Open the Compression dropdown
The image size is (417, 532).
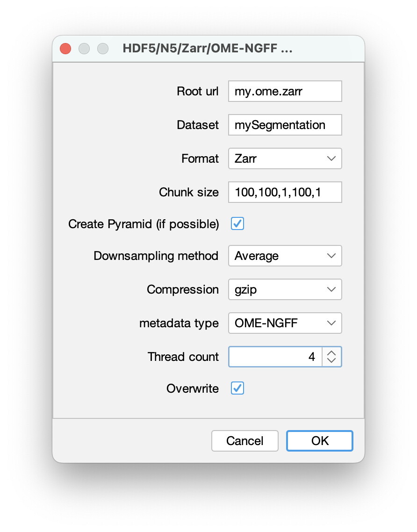pos(285,289)
